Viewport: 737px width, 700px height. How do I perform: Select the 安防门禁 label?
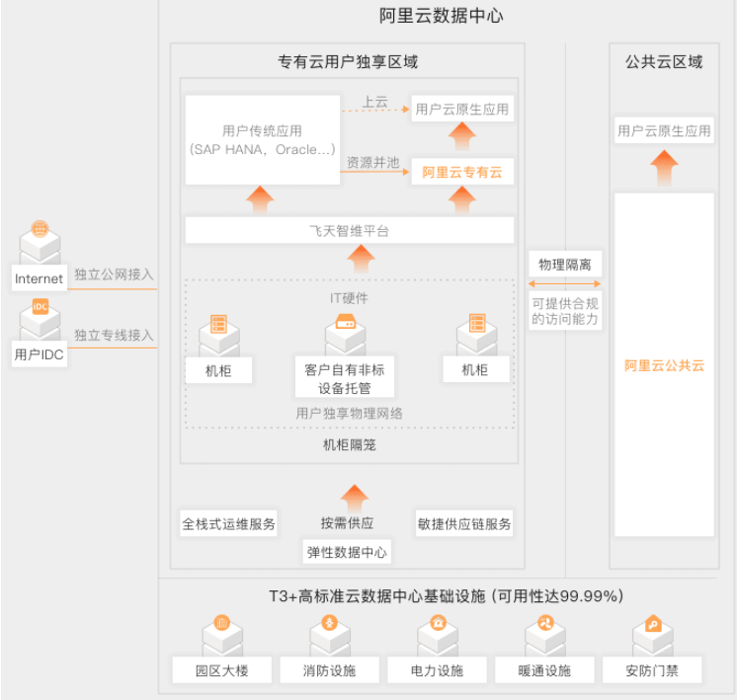click(652, 670)
